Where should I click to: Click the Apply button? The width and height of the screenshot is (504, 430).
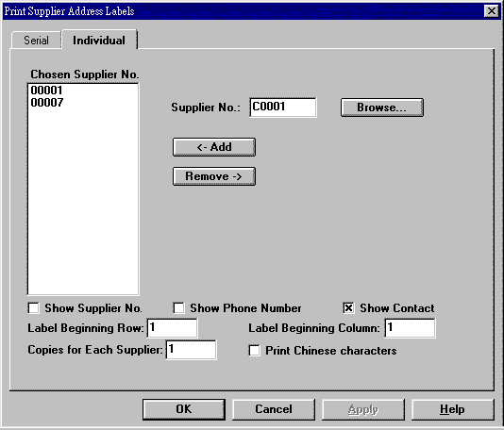tap(363, 409)
